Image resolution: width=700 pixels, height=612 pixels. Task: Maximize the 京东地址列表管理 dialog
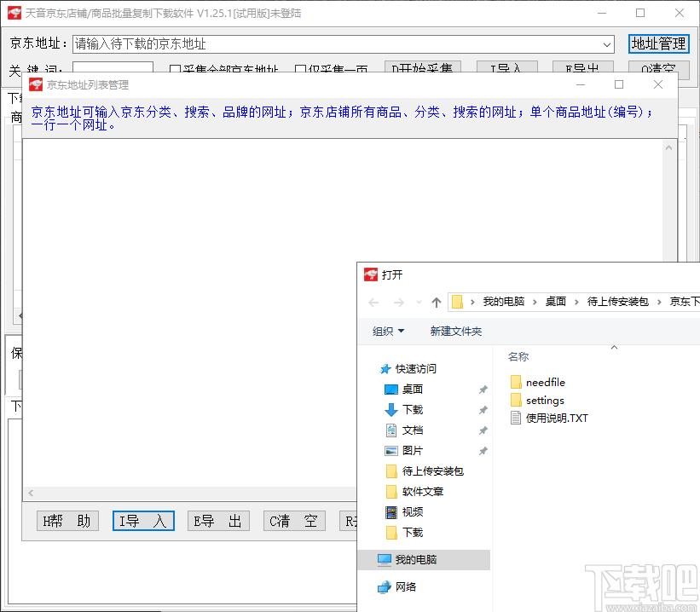619,84
